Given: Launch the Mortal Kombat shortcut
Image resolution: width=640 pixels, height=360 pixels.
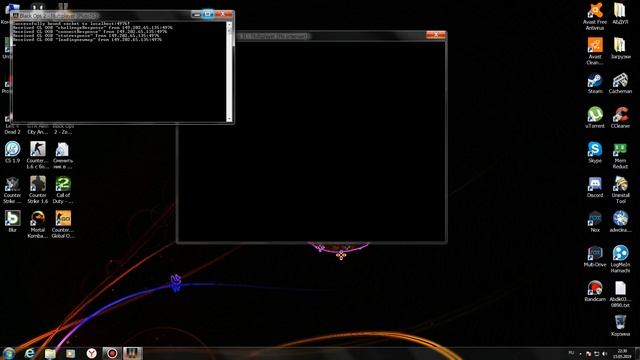Looking at the screenshot, I should (x=38, y=224).
